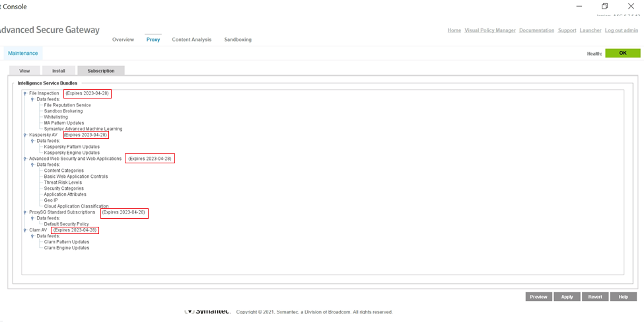The height and width of the screenshot is (322, 644).
Task: Select the Geo IP feed
Action: click(51, 200)
